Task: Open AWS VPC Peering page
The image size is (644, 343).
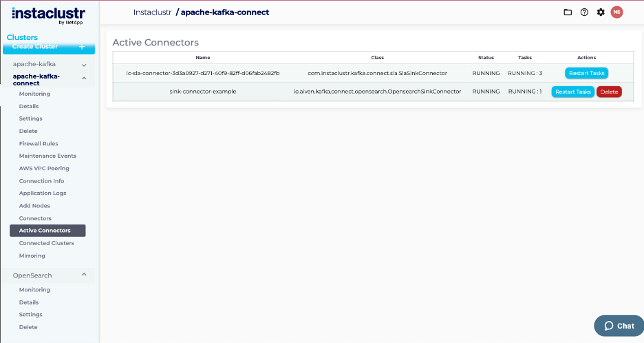Action: (x=44, y=168)
